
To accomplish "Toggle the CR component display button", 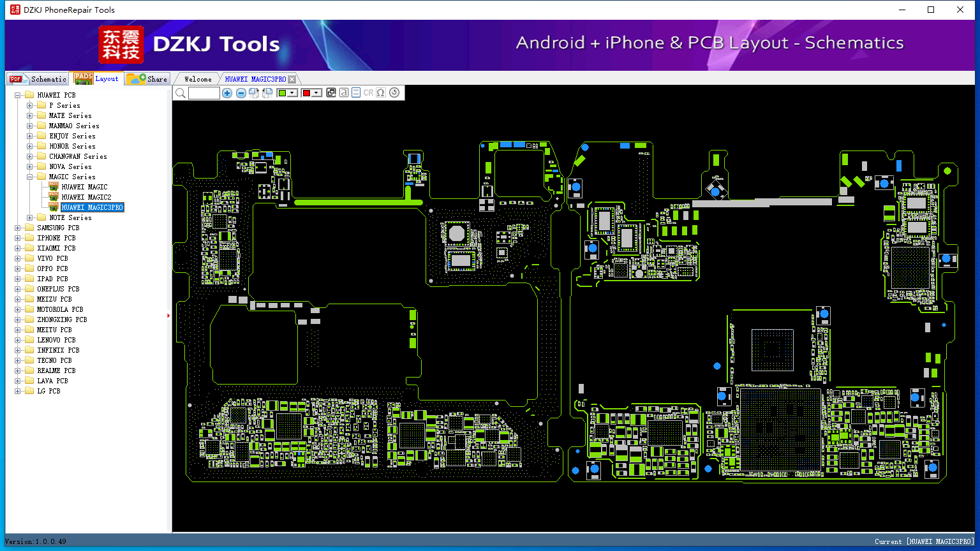I will click(x=368, y=93).
